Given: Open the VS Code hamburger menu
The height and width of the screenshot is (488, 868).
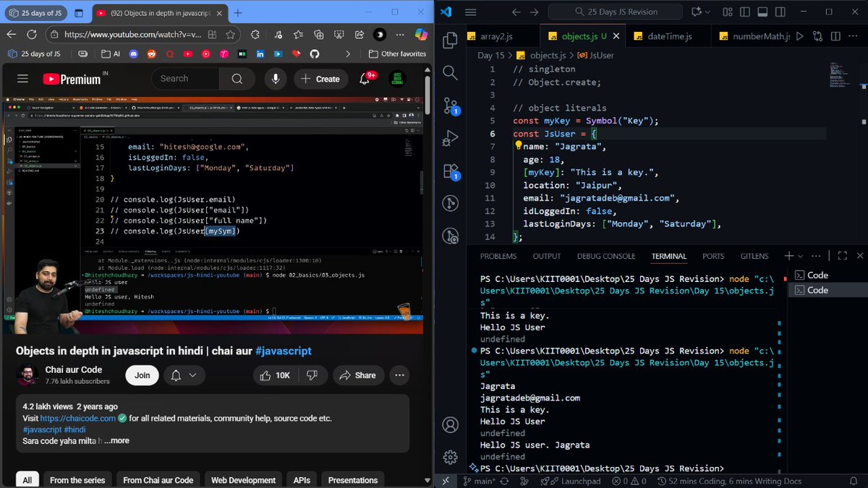Looking at the screenshot, I should (471, 12).
